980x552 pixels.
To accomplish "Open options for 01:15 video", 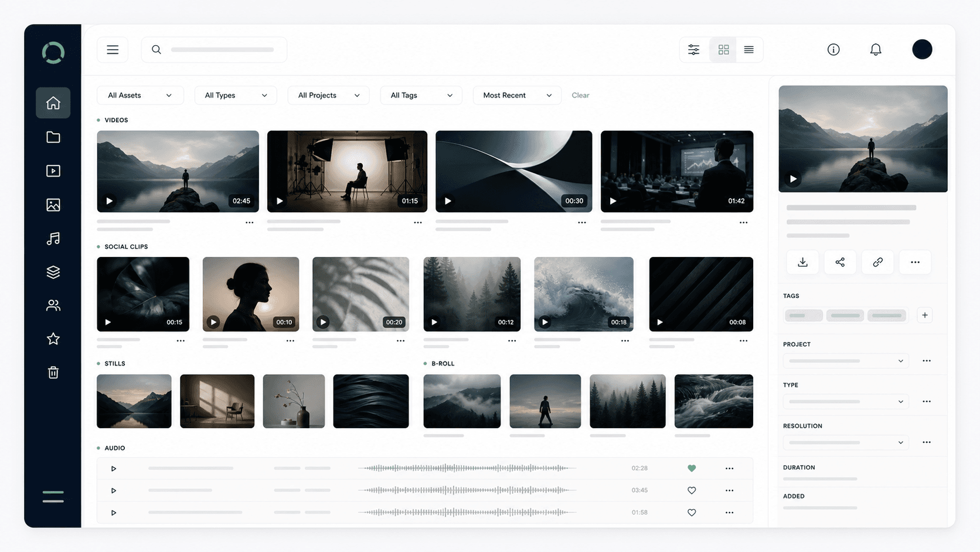I will [418, 223].
